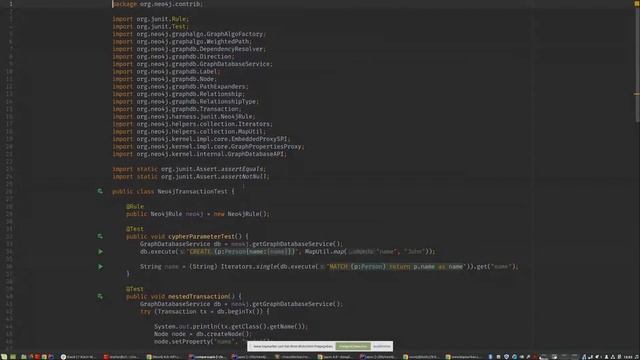Click 'new Neo4jRule()' expression
The width and height of the screenshot is (640, 360).
pos(241,214)
